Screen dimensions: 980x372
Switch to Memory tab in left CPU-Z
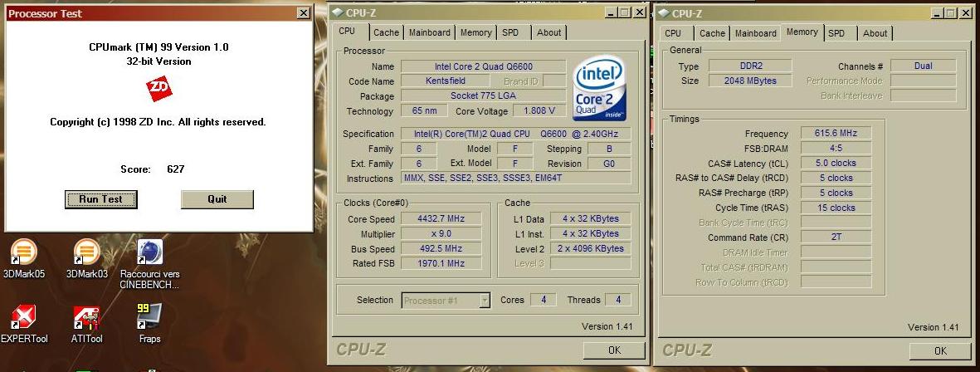click(476, 32)
